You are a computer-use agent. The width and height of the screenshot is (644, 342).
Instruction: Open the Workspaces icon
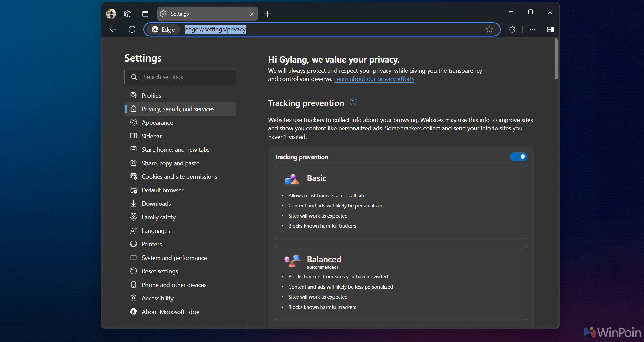pyautogui.click(x=128, y=14)
